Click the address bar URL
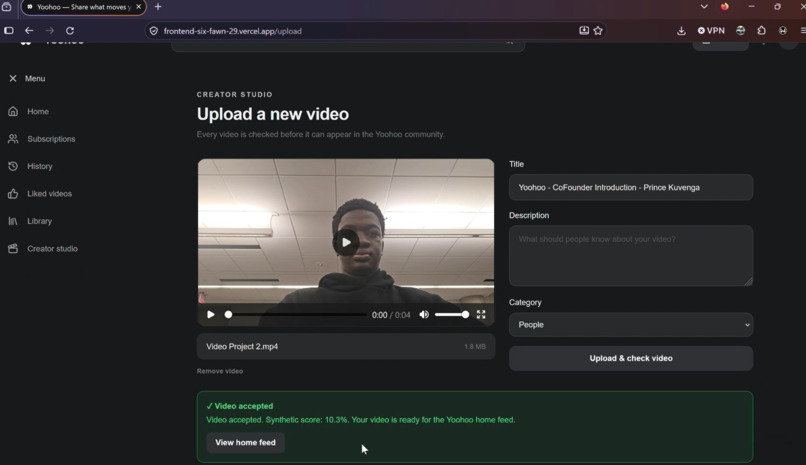The height and width of the screenshot is (465, 806). (x=233, y=31)
